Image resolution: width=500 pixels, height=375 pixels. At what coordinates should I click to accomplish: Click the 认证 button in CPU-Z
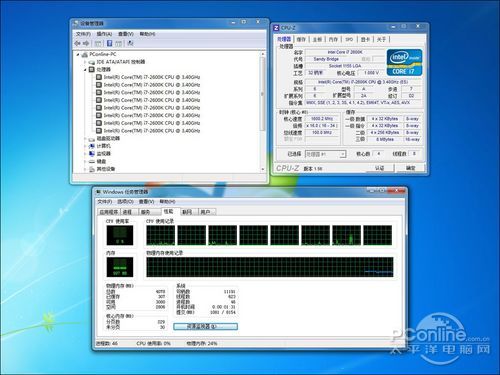pyautogui.click(x=379, y=168)
